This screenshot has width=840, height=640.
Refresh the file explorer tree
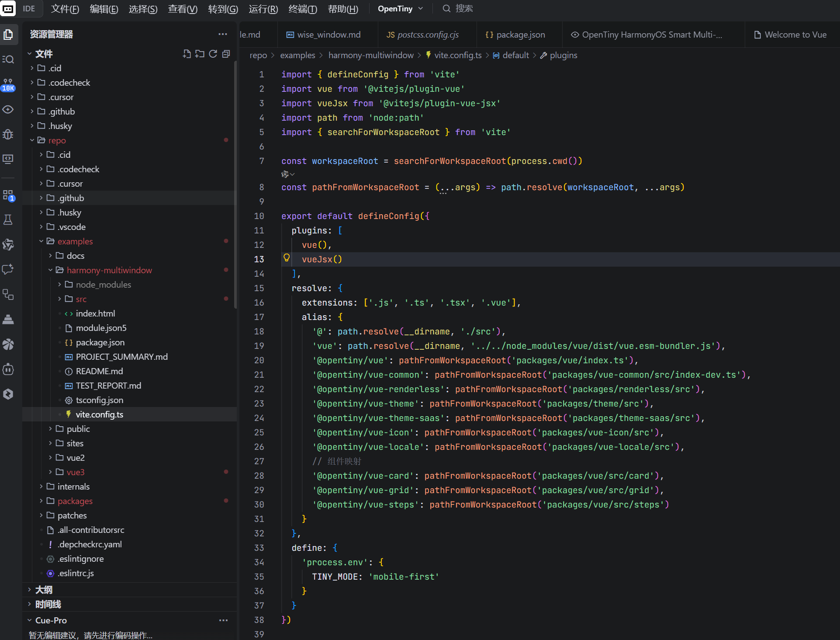[213, 54]
